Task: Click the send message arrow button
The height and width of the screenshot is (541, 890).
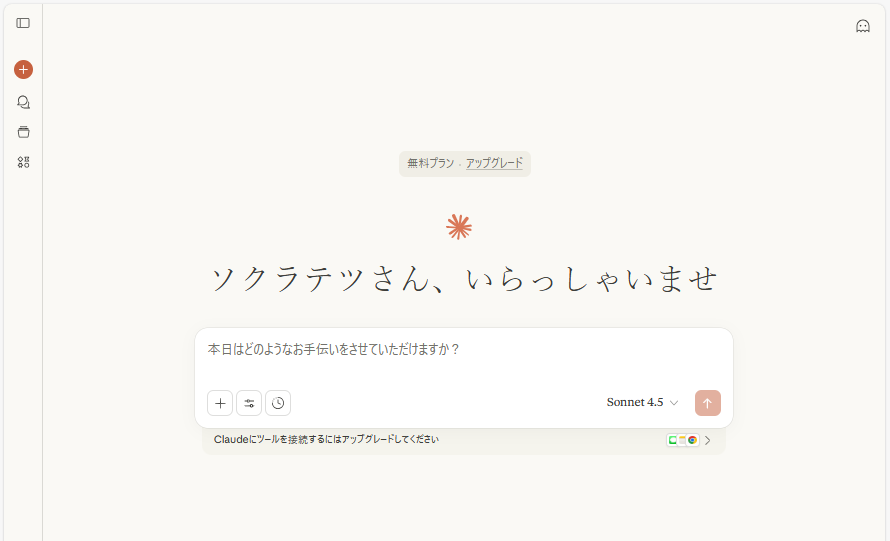Action: click(x=708, y=403)
